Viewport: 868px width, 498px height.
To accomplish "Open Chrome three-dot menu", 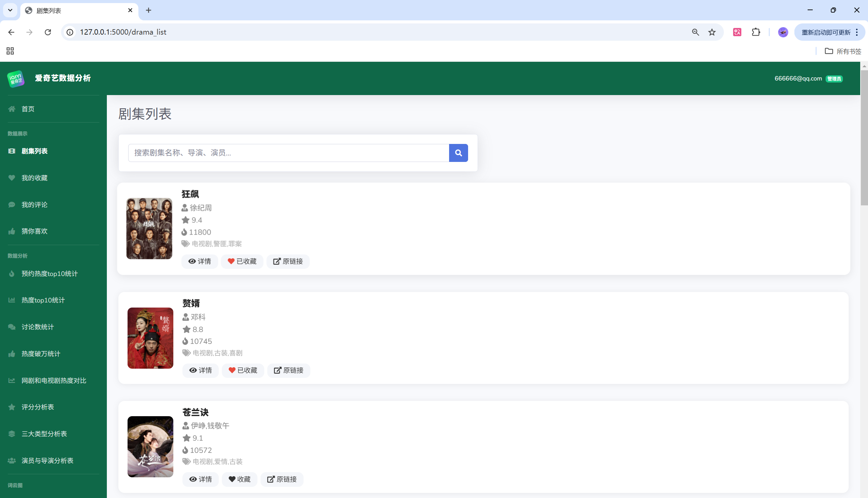I will pyautogui.click(x=857, y=32).
